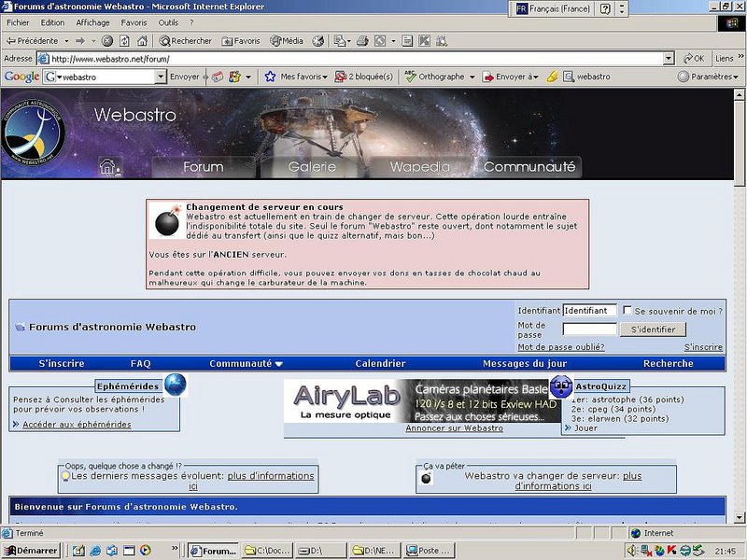Switch to the Poste taskbar window

[x=428, y=551]
